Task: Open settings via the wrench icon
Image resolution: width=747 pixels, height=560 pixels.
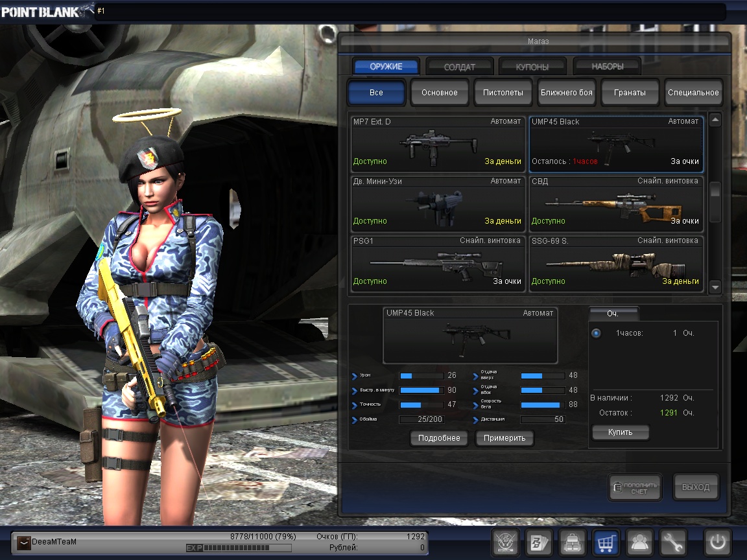Action: coord(674,542)
